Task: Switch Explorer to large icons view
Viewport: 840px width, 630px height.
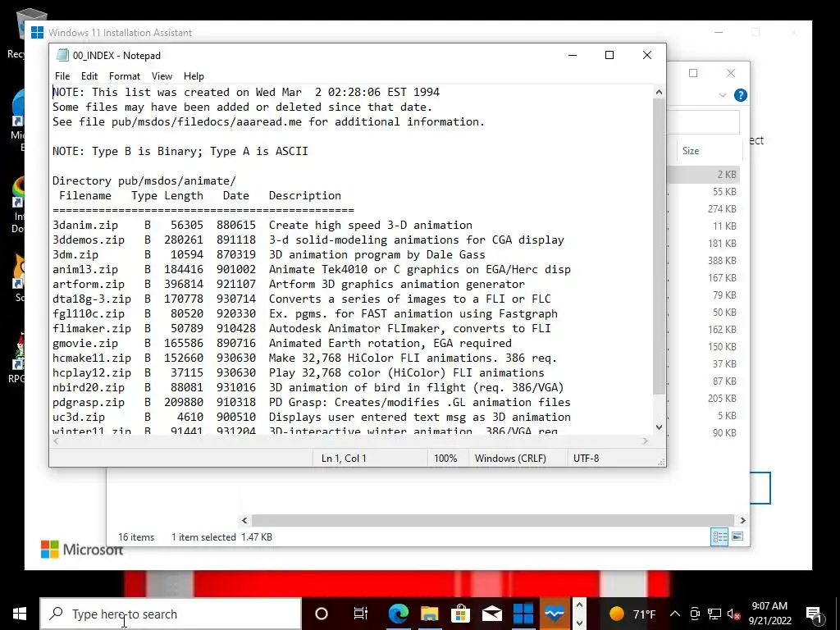Action: [x=737, y=536]
